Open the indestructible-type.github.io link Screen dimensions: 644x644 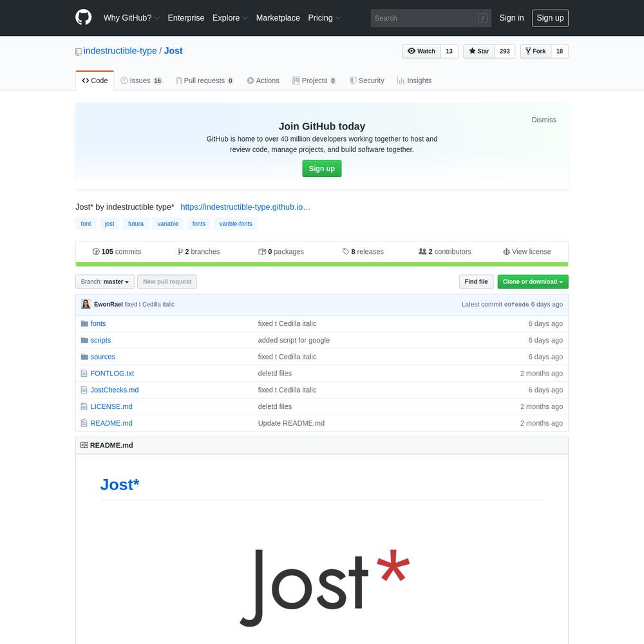click(245, 207)
